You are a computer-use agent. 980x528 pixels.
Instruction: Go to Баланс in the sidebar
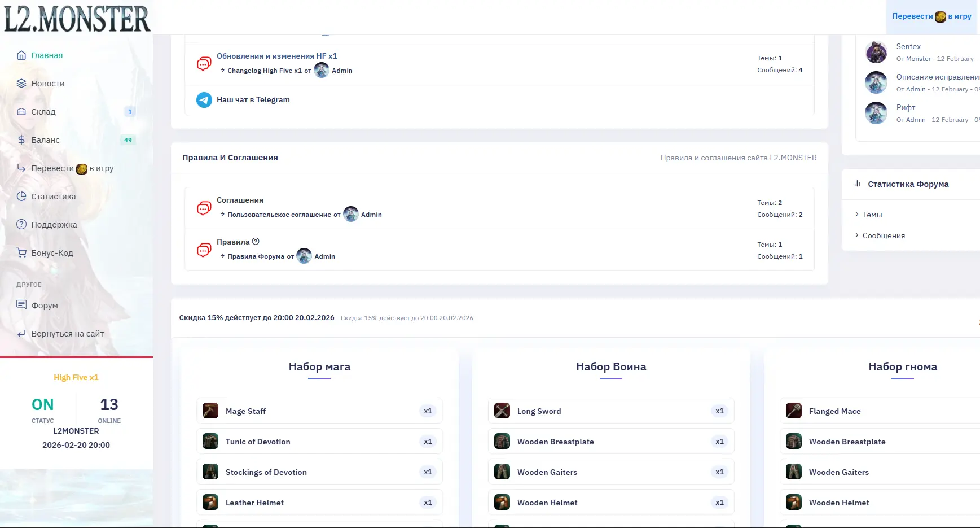pyautogui.click(x=45, y=140)
